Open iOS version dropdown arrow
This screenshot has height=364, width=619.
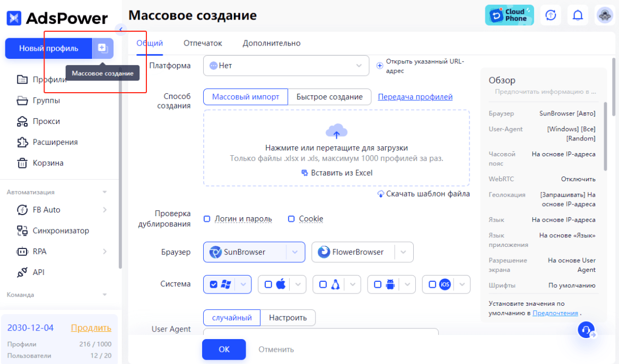click(x=462, y=285)
